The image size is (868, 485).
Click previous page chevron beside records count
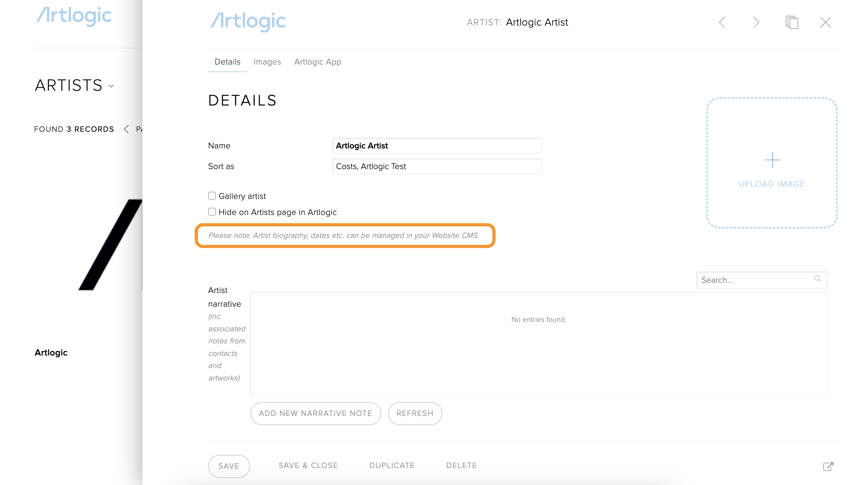[126, 129]
